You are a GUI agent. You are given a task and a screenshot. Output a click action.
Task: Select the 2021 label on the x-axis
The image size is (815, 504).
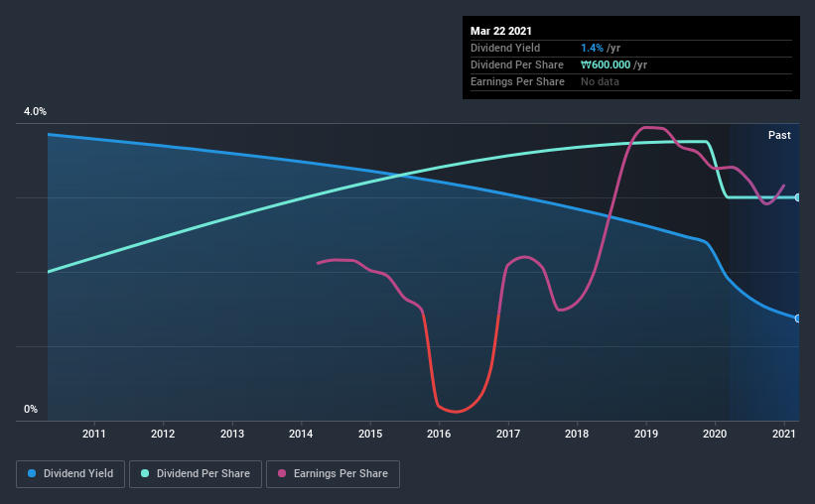(x=784, y=434)
